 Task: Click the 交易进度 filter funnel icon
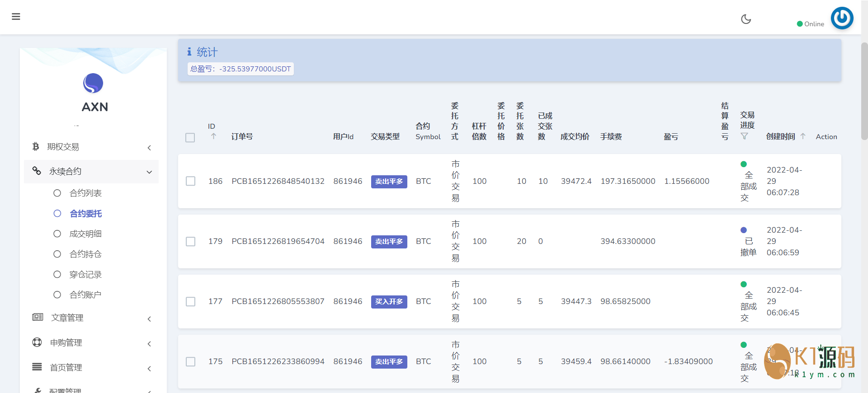pyautogui.click(x=744, y=136)
